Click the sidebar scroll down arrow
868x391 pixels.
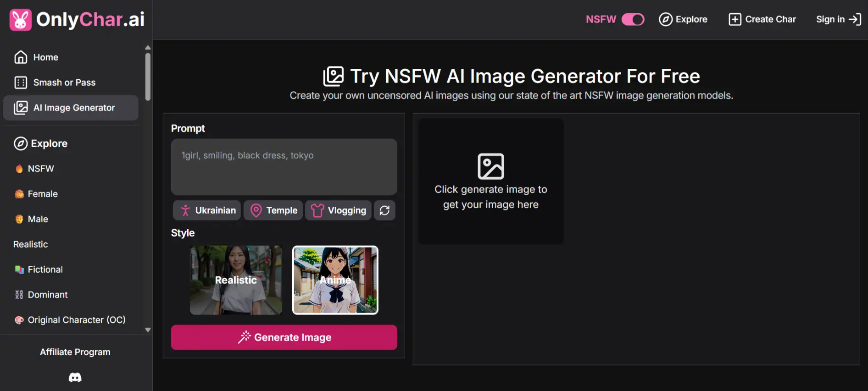coord(148,330)
